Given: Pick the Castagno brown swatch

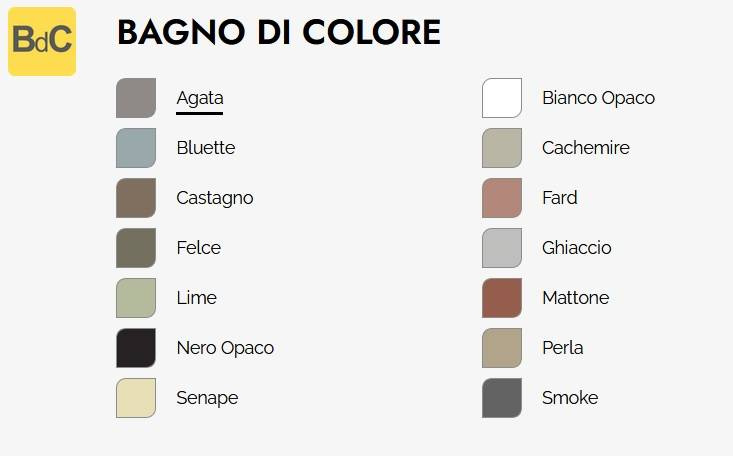Looking at the screenshot, I should (136, 198).
